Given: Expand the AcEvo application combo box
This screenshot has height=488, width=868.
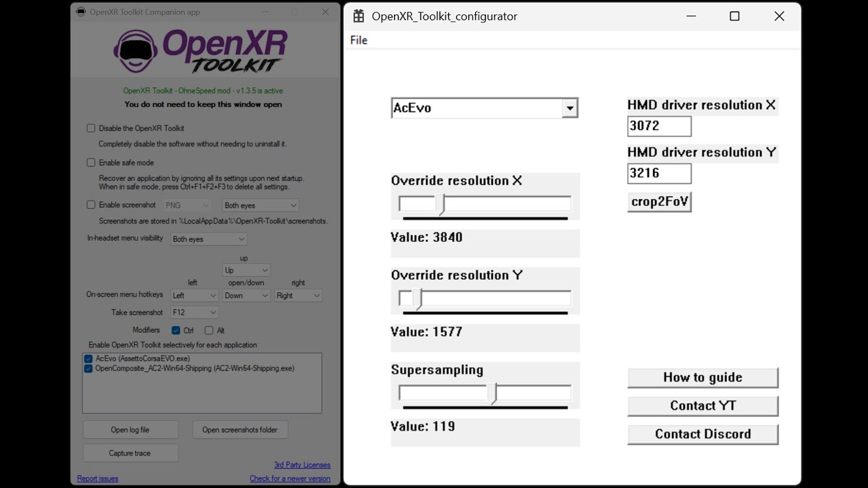Looking at the screenshot, I should click(570, 108).
